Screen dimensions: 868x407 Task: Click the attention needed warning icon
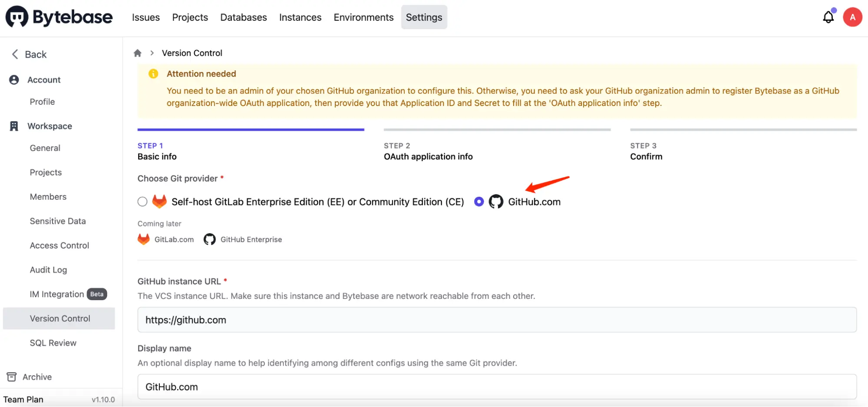[x=153, y=73]
